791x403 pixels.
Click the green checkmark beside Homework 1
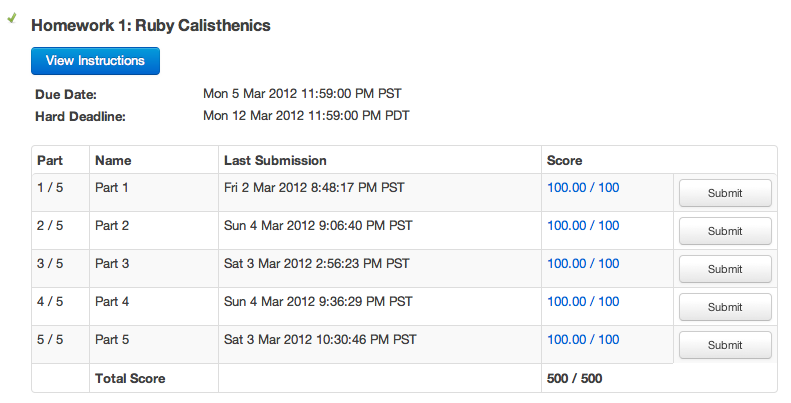(12, 19)
